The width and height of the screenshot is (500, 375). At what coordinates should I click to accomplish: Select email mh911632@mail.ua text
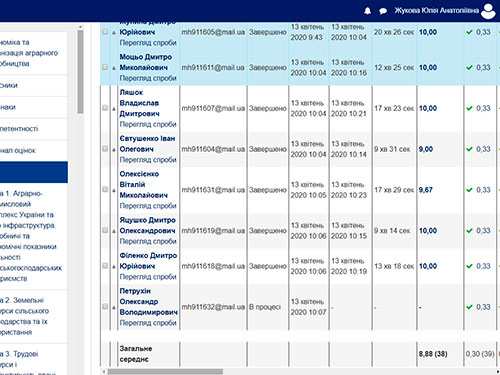tap(213, 307)
